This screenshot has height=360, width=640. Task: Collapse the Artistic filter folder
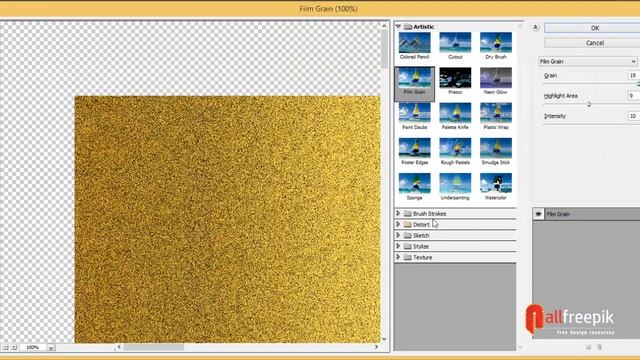coord(398,27)
